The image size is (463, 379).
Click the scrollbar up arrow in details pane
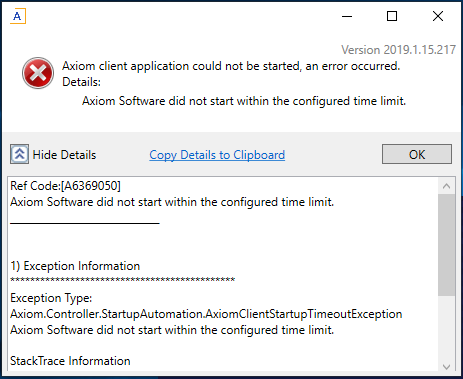tap(447, 186)
